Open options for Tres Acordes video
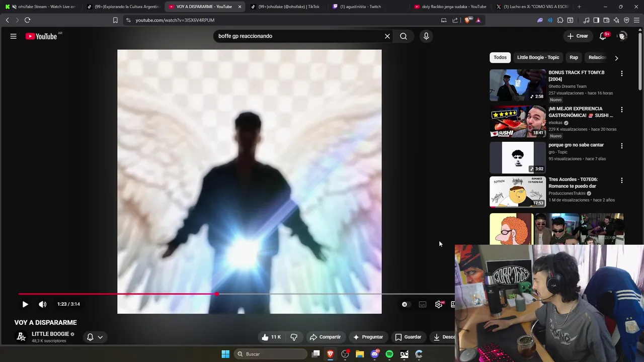The image size is (644, 362). pyautogui.click(x=622, y=180)
